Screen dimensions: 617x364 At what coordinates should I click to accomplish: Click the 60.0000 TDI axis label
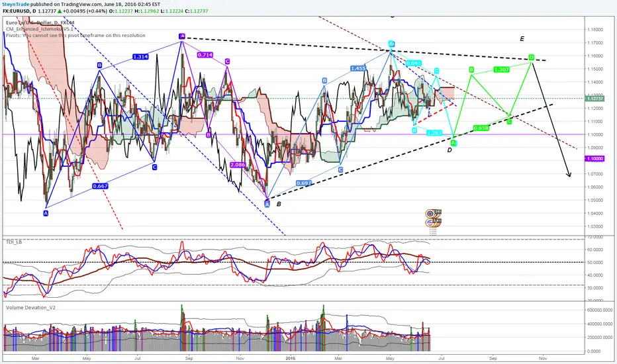click(595, 250)
